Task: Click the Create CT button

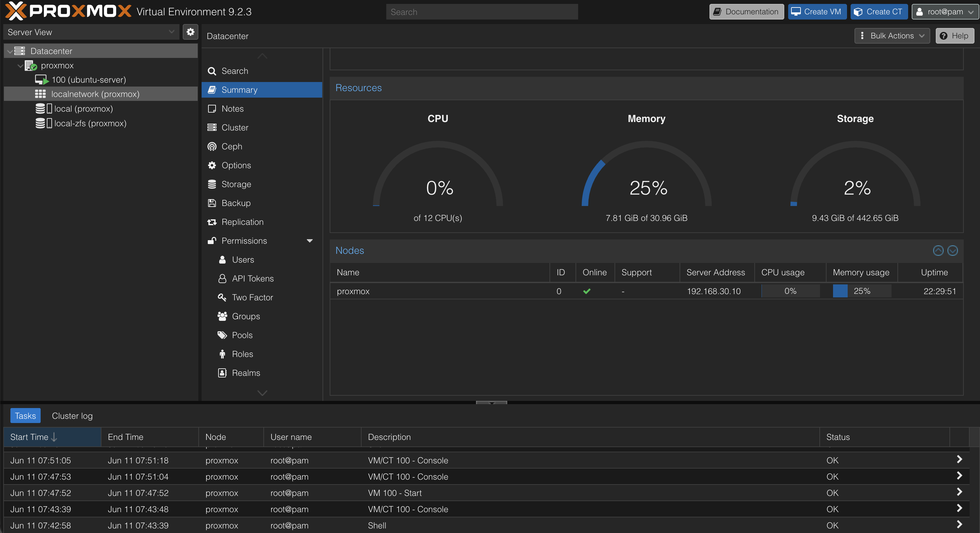Action: point(879,11)
